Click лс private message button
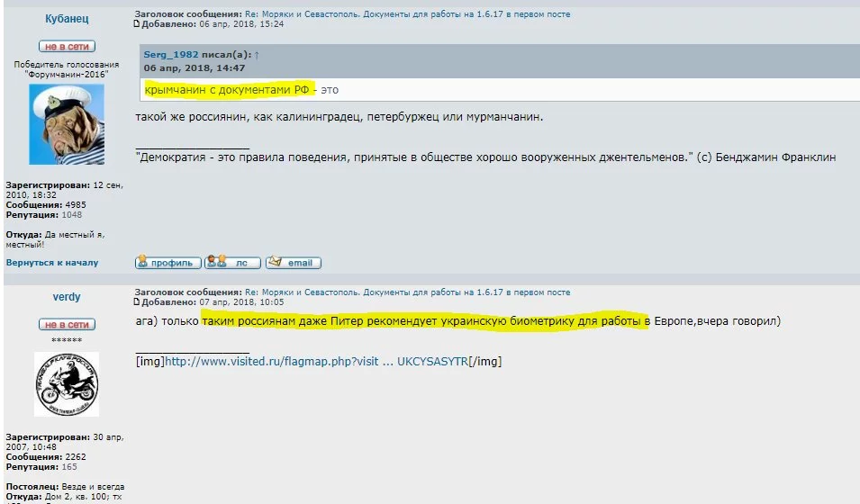Image resolution: width=860 pixels, height=504 pixels. click(x=232, y=263)
